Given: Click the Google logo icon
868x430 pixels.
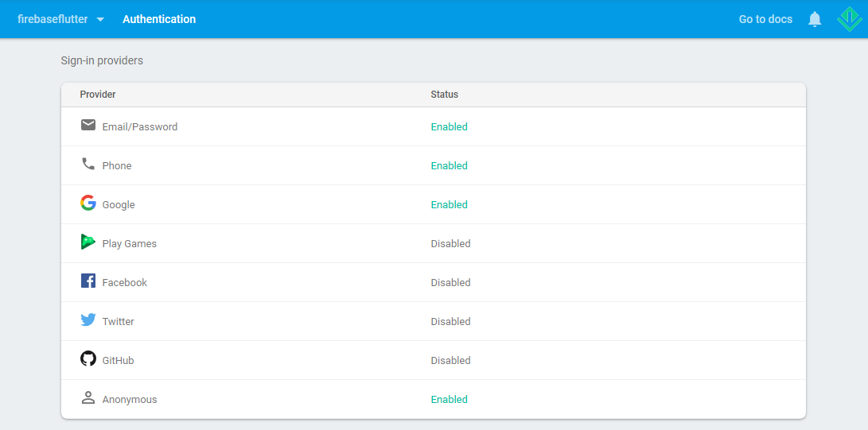Looking at the screenshot, I should pyautogui.click(x=88, y=203).
